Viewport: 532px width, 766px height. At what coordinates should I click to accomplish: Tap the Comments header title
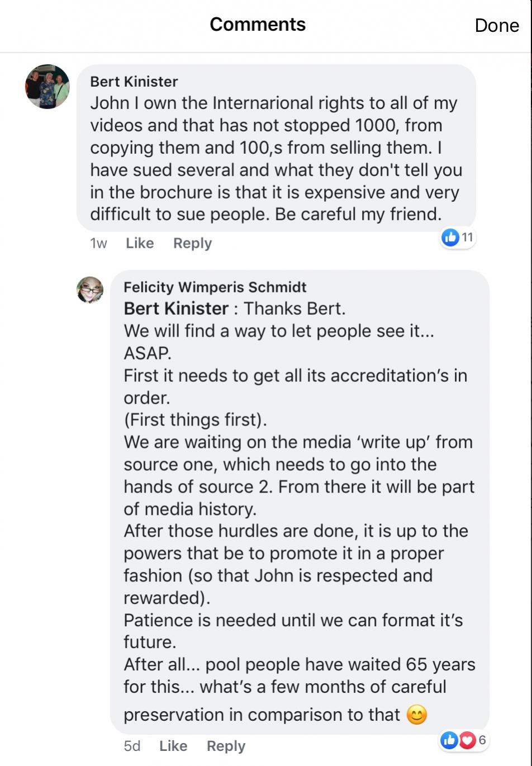tap(258, 25)
